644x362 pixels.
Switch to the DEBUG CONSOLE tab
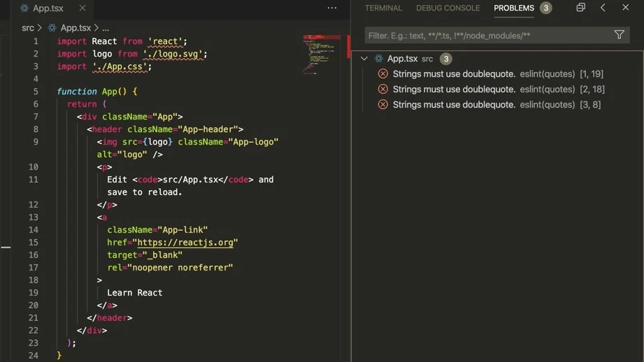pyautogui.click(x=448, y=8)
